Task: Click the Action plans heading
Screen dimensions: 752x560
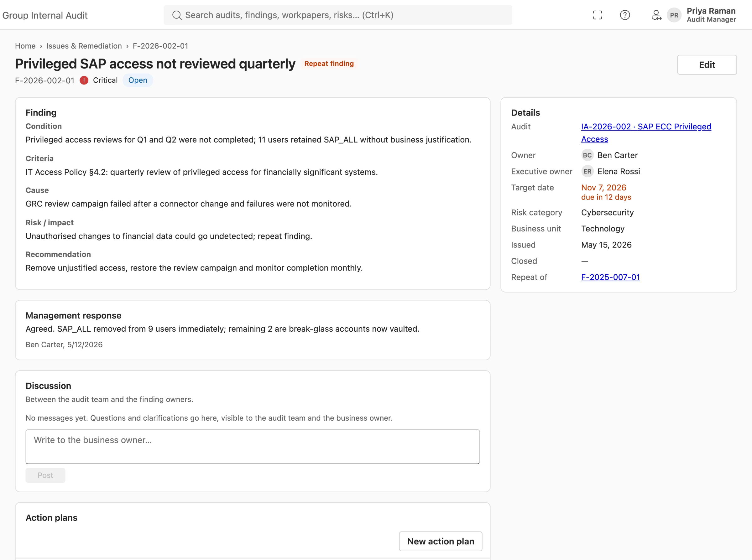Action: click(51, 518)
